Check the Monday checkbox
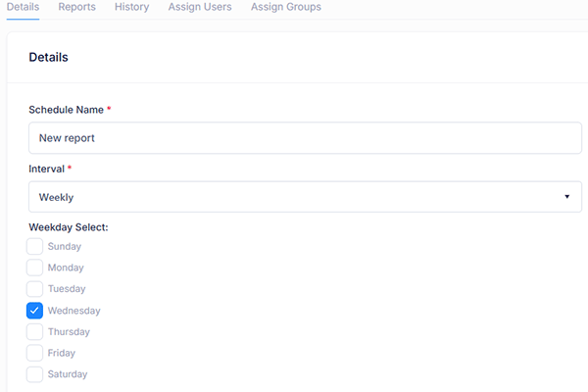This screenshot has height=392, width=588. [35, 268]
